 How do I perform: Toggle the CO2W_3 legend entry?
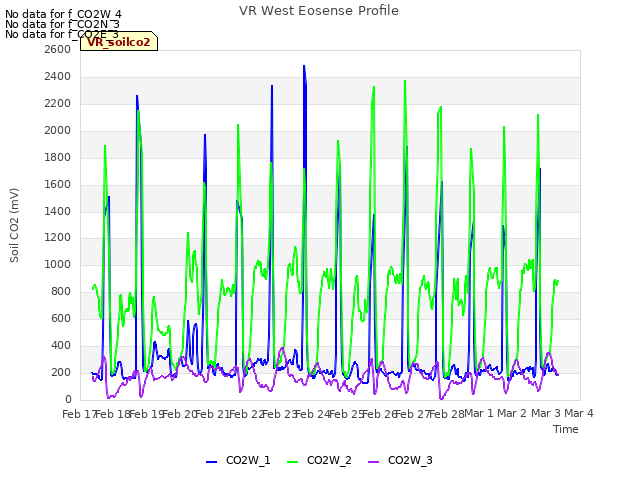click(400, 460)
